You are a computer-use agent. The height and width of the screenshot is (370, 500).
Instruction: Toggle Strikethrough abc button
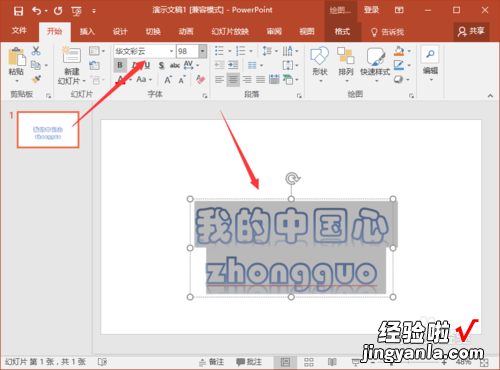coord(175,65)
